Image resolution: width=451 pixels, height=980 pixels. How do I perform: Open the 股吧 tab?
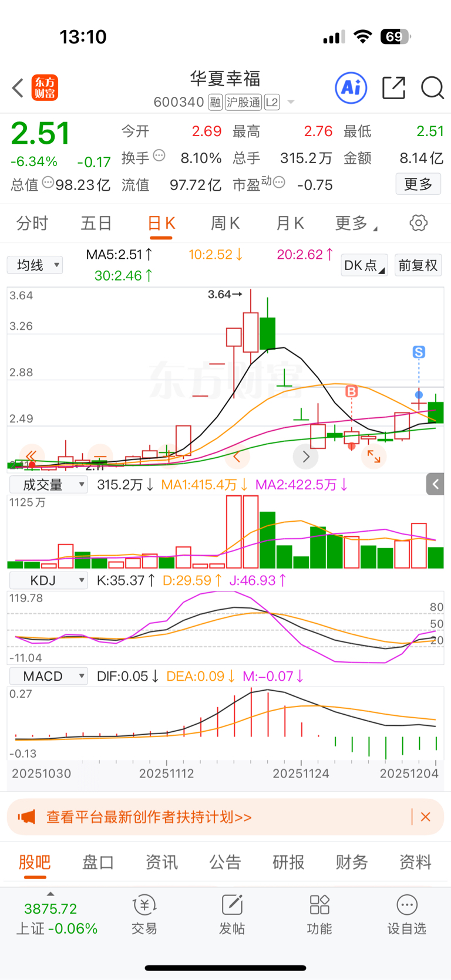tap(35, 862)
